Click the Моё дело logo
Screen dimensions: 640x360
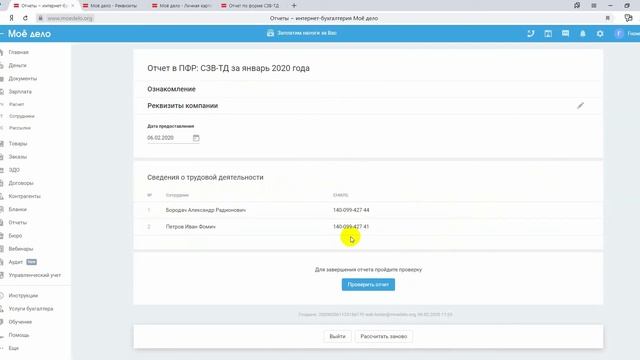(x=29, y=33)
